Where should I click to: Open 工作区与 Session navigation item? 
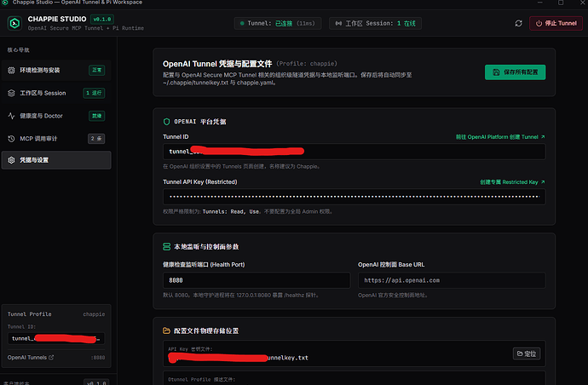[x=56, y=93]
